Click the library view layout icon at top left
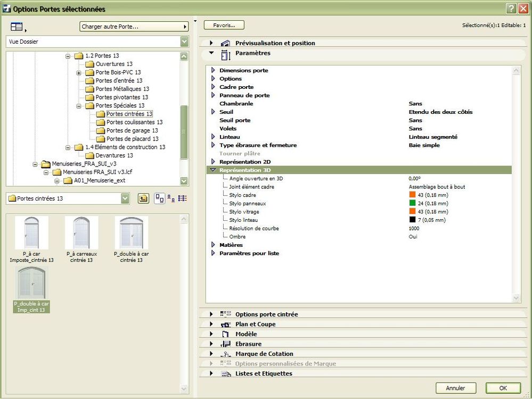Screen dimensions: 532x399 pyautogui.click(x=17, y=27)
